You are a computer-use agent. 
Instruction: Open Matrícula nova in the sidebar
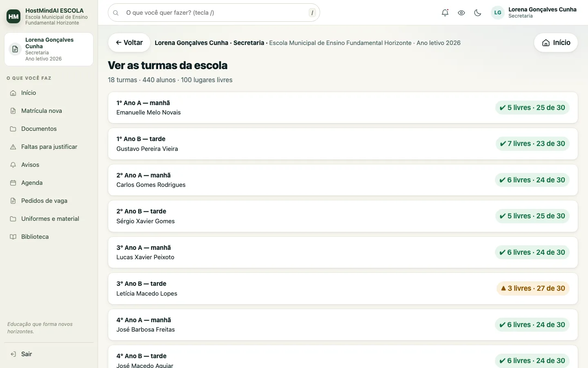click(49, 111)
